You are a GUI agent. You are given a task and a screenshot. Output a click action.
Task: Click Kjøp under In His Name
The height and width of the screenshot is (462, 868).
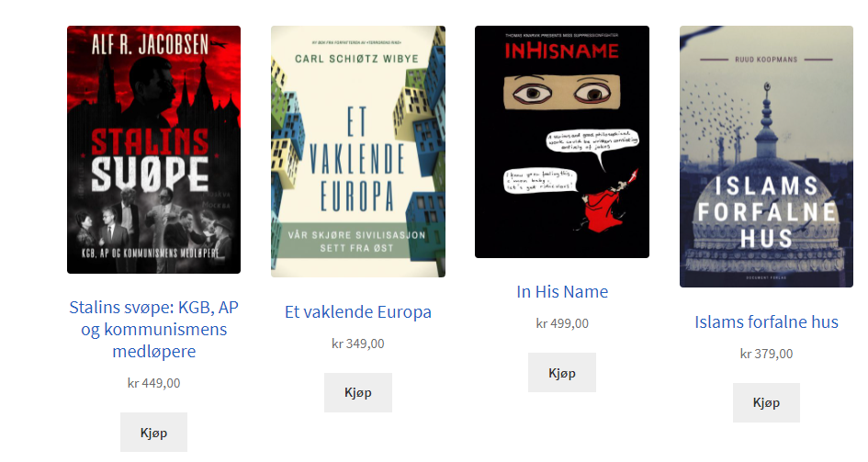pos(562,372)
